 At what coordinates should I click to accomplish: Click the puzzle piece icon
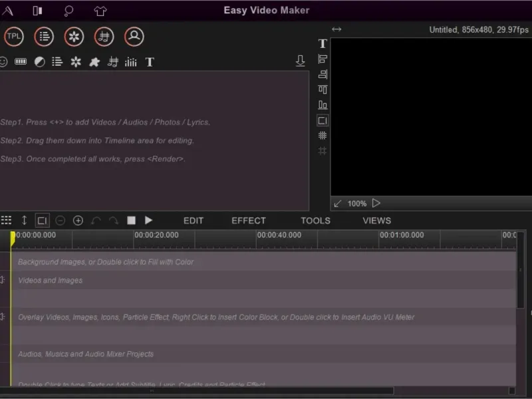94,62
